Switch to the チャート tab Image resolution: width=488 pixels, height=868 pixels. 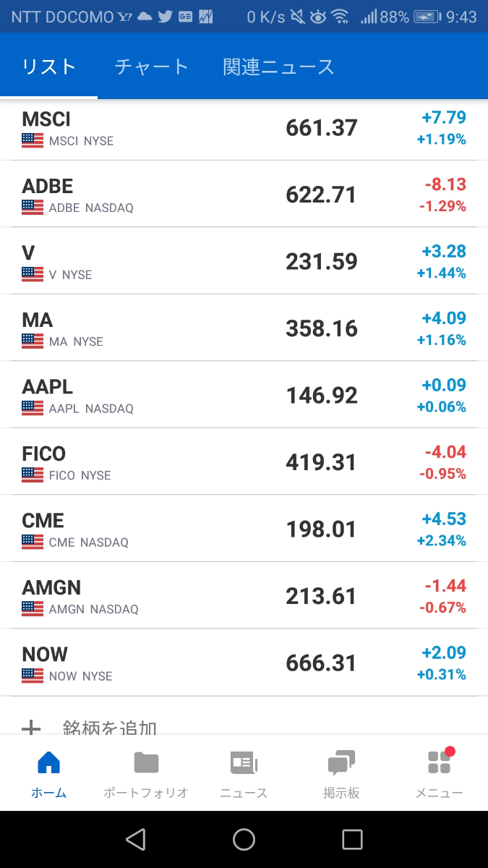pyautogui.click(x=151, y=66)
